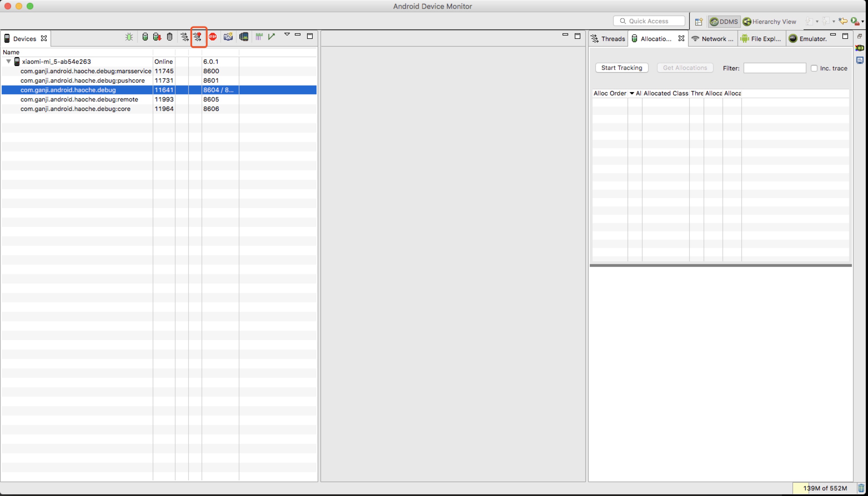The height and width of the screenshot is (496, 868).
Task: Click the Update Threads icon
Action: click(x=184, y=37)
